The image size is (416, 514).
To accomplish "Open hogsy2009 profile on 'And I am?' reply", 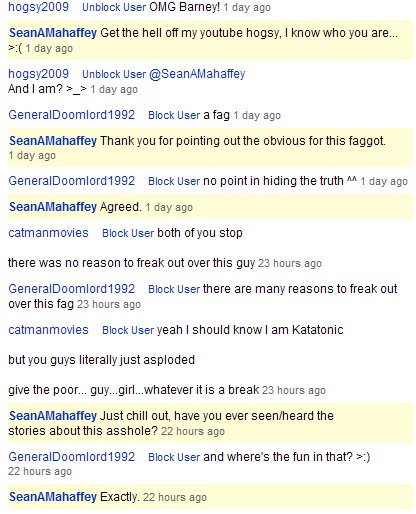I will click(x=38, y=74).
